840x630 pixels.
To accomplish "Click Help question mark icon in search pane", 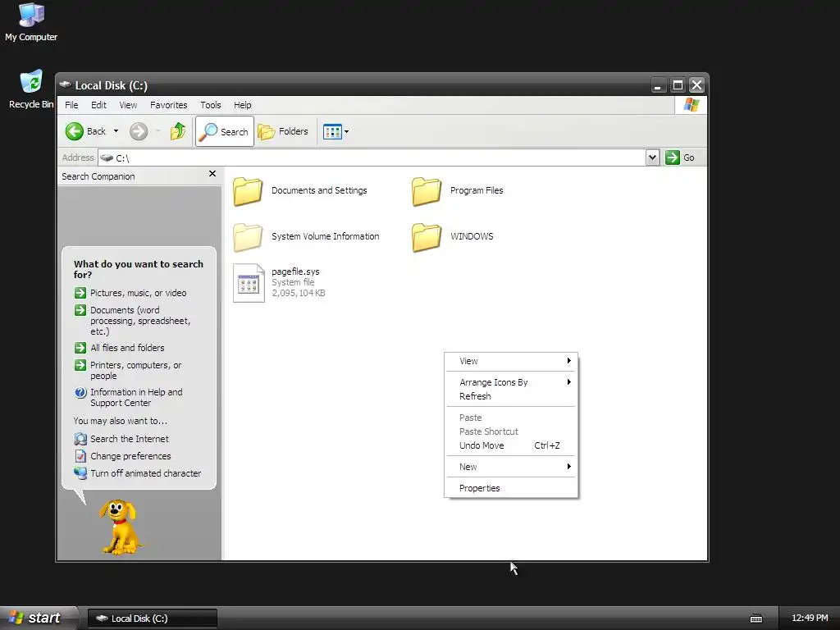I will [x=80, y=393].
